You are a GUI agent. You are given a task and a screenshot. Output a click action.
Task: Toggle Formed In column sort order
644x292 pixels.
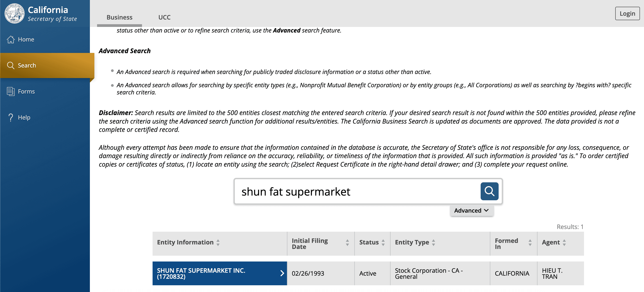point(530,242)
